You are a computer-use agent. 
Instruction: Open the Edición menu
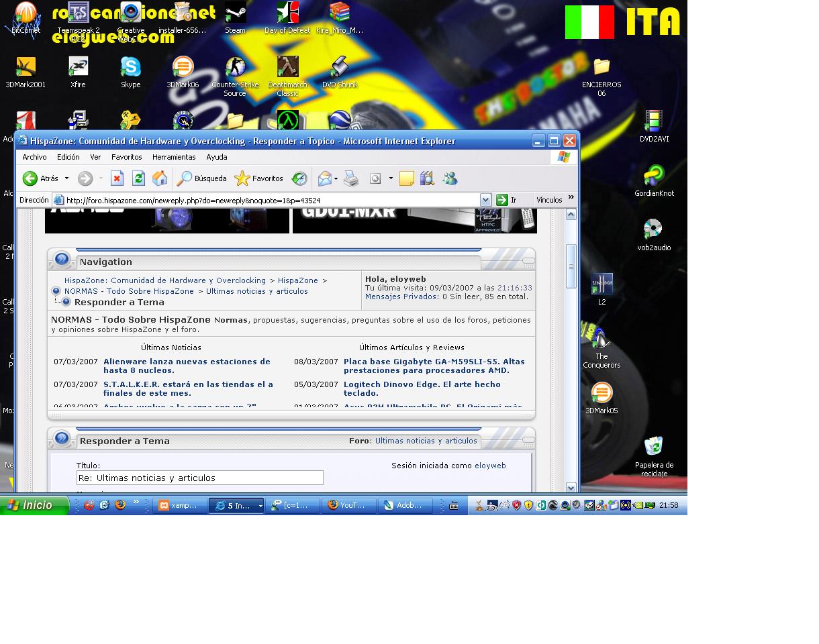tap(68, 157)
